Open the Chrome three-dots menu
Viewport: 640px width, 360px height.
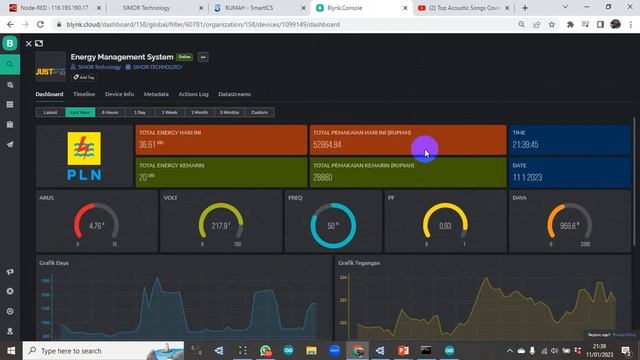631,24
